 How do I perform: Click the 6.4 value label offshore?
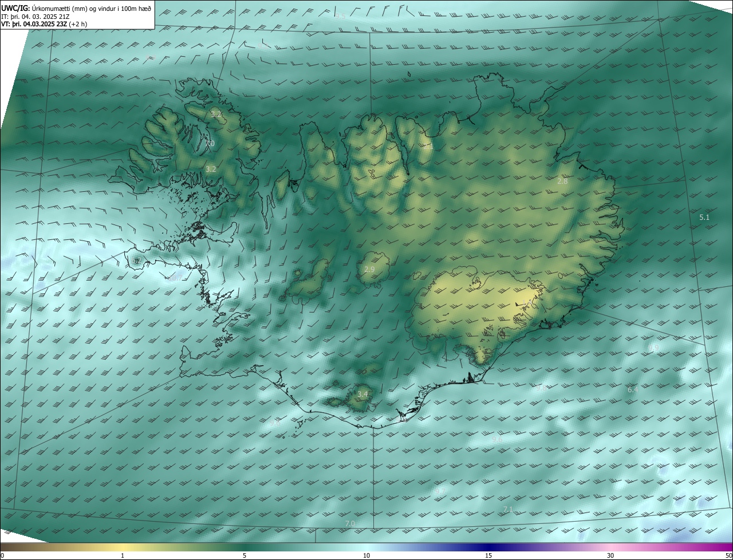coord(632,389)
